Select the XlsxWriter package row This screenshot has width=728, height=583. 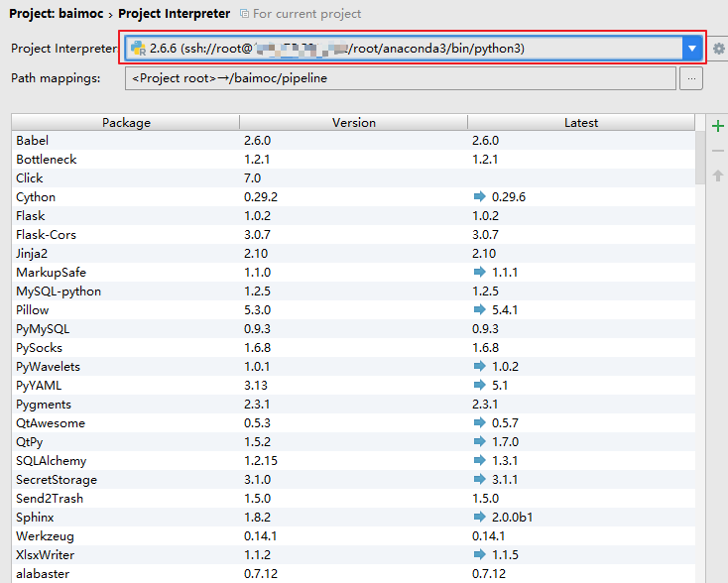click(x=353, y=554)
